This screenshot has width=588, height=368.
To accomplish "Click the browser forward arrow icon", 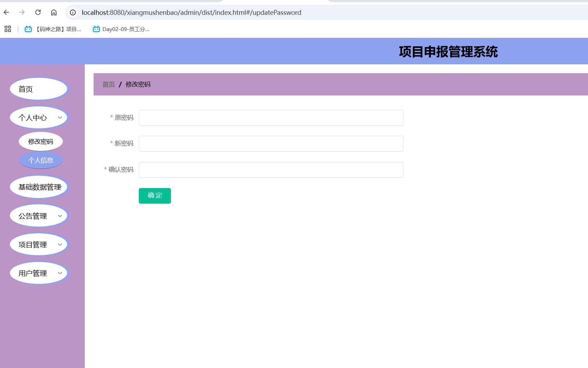I will coord(22,12).
